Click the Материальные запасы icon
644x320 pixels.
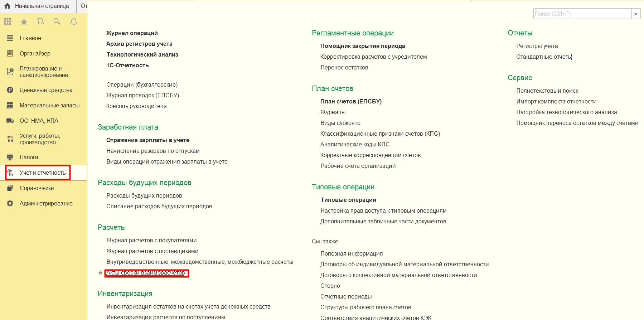10,105
